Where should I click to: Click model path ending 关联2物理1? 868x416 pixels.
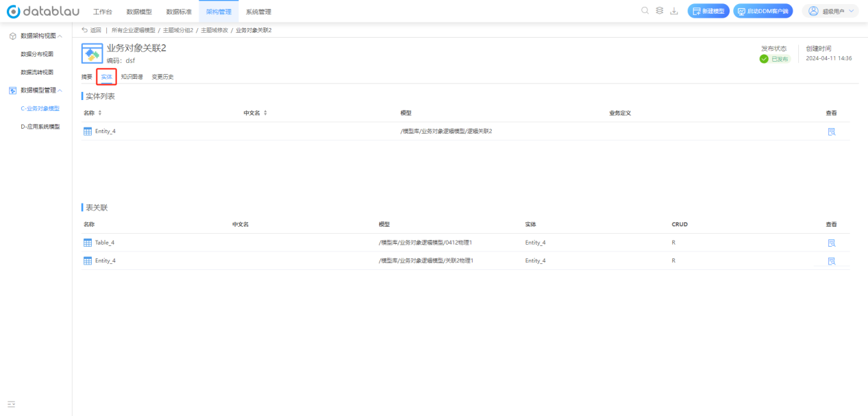[425, 260]
